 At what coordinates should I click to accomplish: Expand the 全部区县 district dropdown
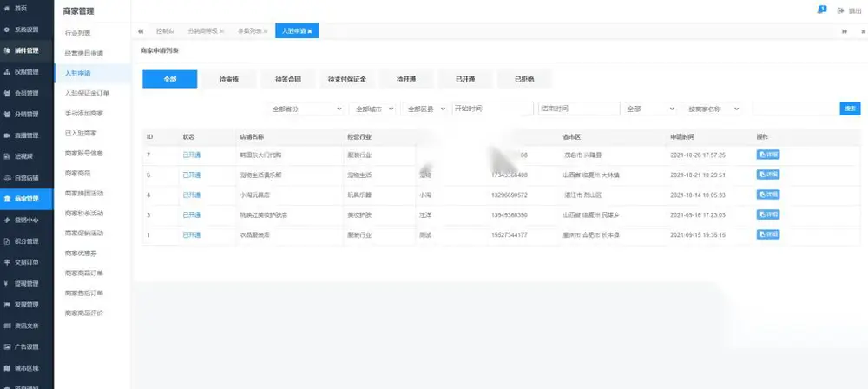(424, 109)
